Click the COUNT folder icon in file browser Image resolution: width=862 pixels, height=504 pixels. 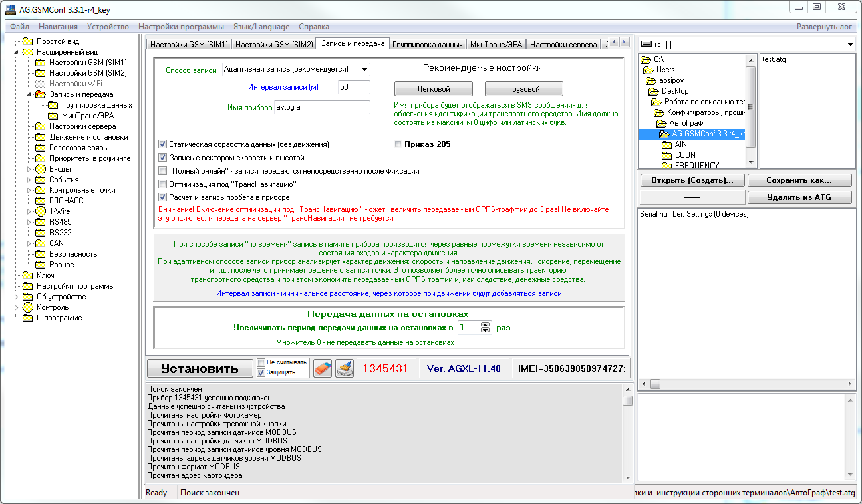666,155
